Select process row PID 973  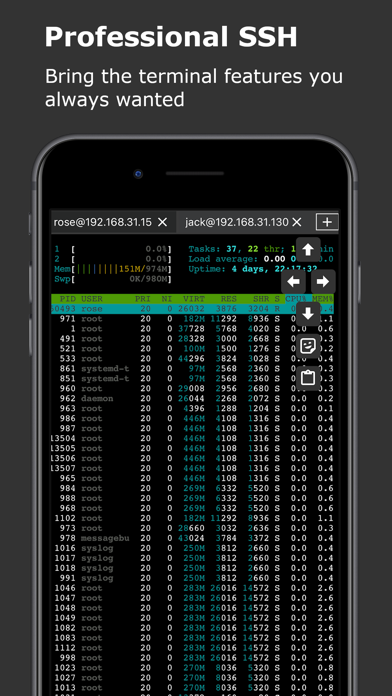coord(192,528)
